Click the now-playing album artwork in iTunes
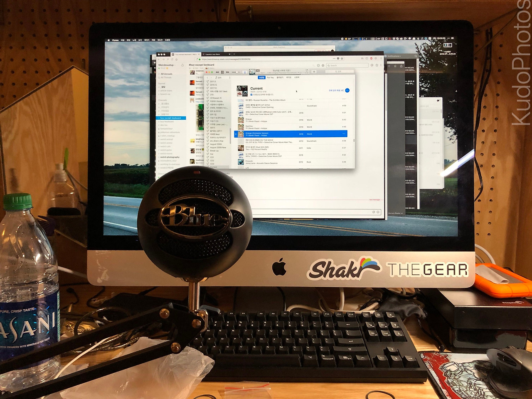The image size is (532, 399). pyautogui.click(x=251, y=72)
